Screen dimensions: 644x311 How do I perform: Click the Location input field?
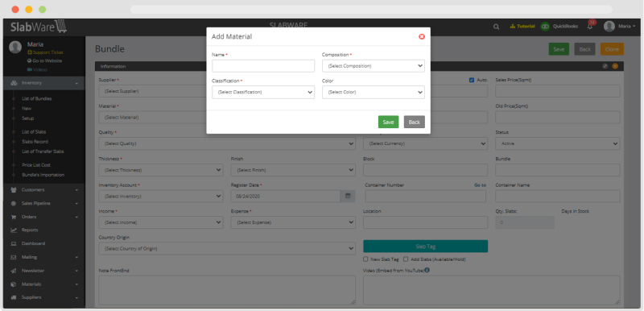click(426, 222)
